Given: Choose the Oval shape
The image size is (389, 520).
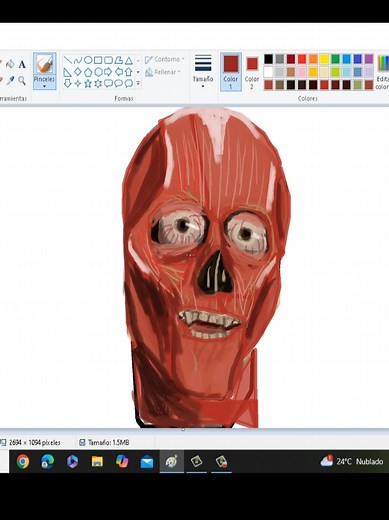Looking at the screenshot, I should [88, 60].
